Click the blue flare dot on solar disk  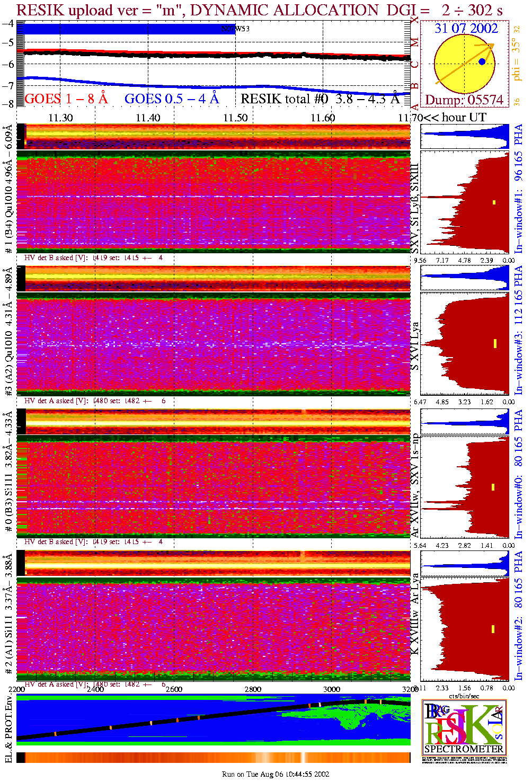tap(482, 62)
